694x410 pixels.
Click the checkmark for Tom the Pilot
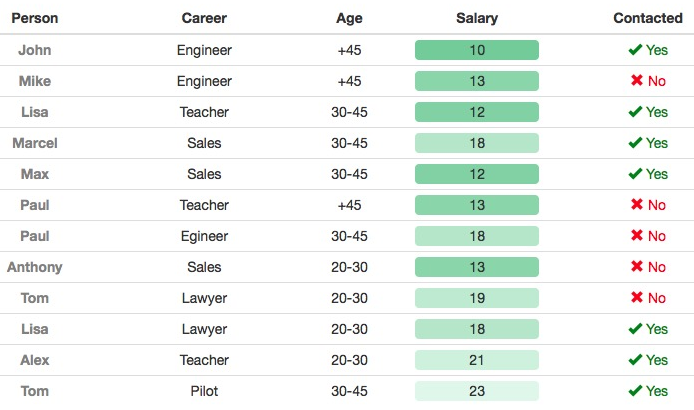pos(635,391)
